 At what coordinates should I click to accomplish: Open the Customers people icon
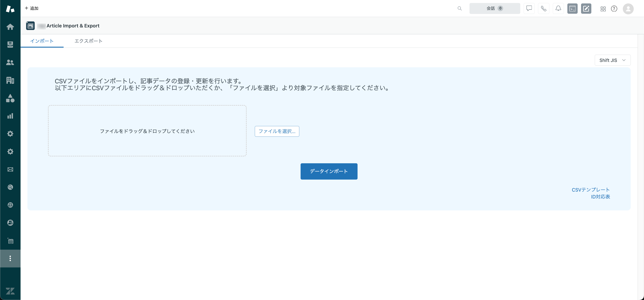coord(10,62)
